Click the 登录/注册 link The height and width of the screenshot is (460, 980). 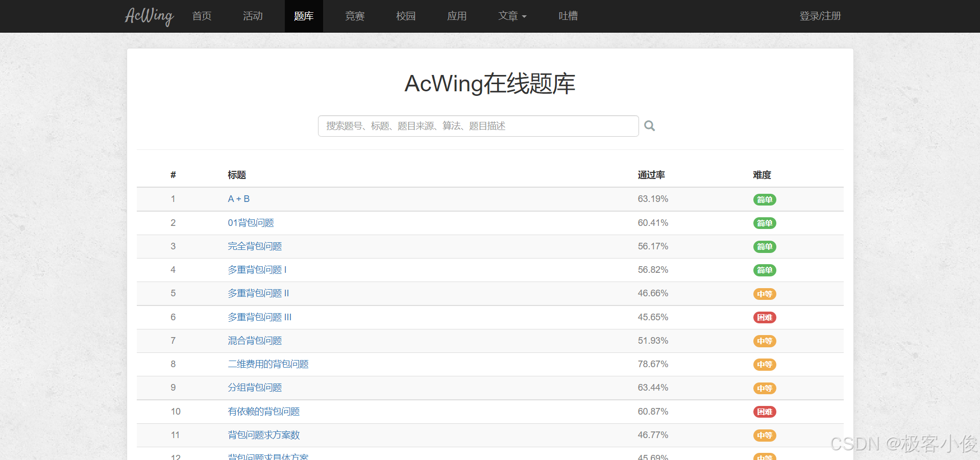820,16
